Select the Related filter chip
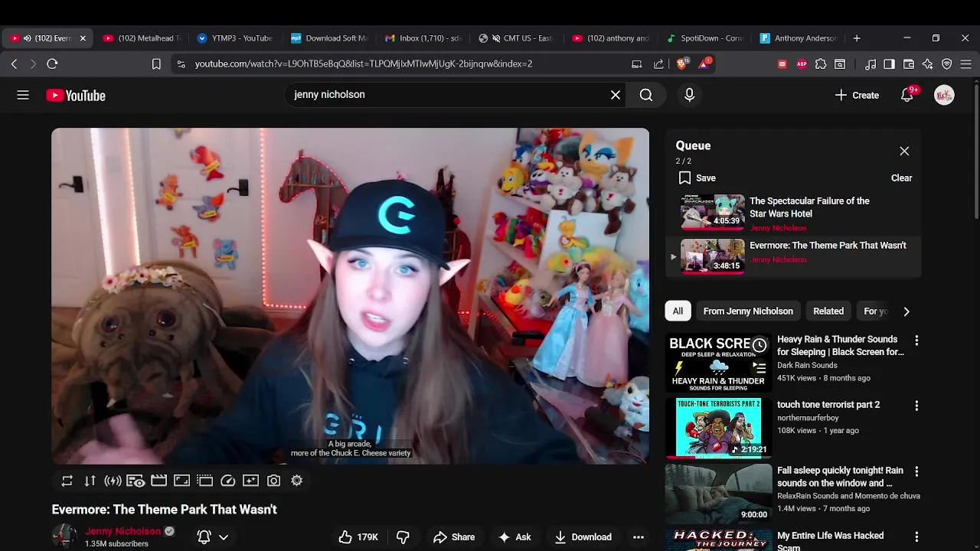Screen dimensions: 980x551 pyautogui.click(x=828, y=311)
